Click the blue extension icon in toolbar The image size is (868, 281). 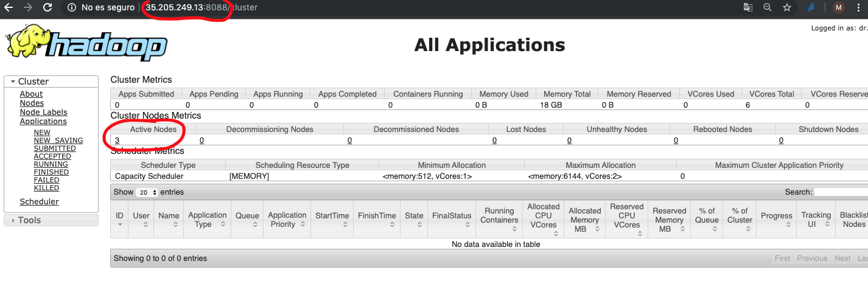click(811, 8)
